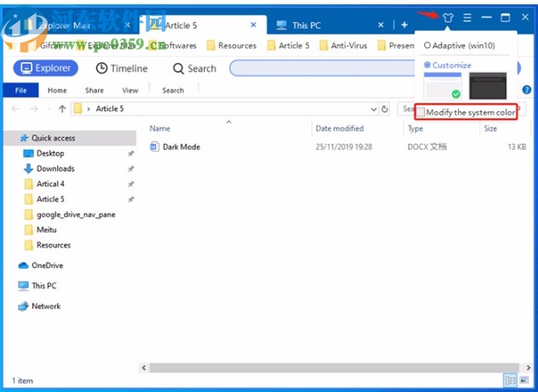Open the Share ribbon tab

[x=94, y=90]
